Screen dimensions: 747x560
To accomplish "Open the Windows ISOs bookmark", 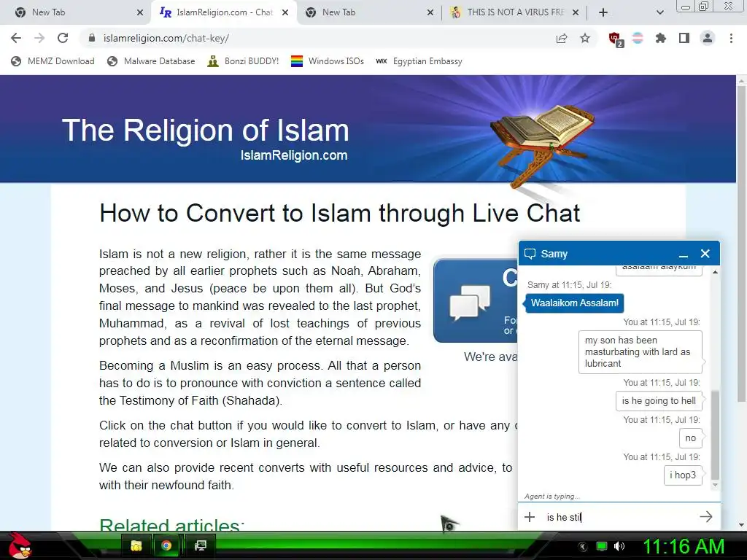I will [x=328, y=61].
